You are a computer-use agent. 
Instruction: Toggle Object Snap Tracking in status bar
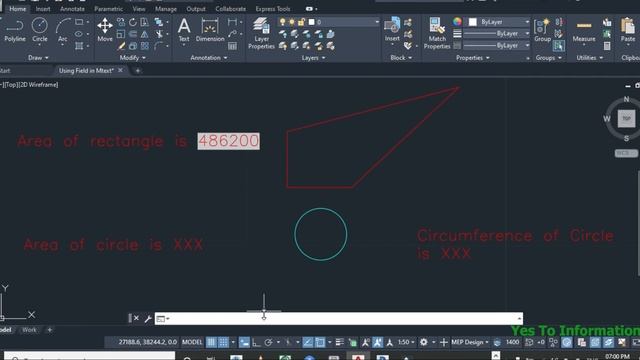308,342
